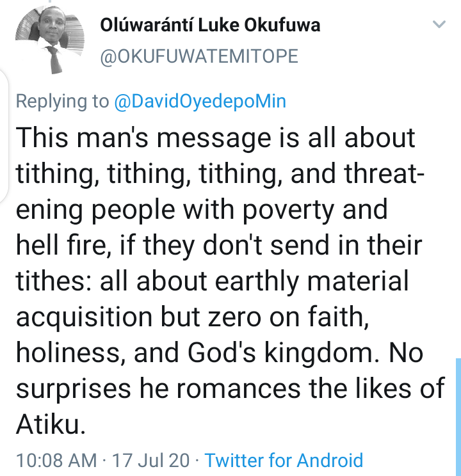
Task: Click the tweet line "This man's message is all about"
Action: click(216, 138)
